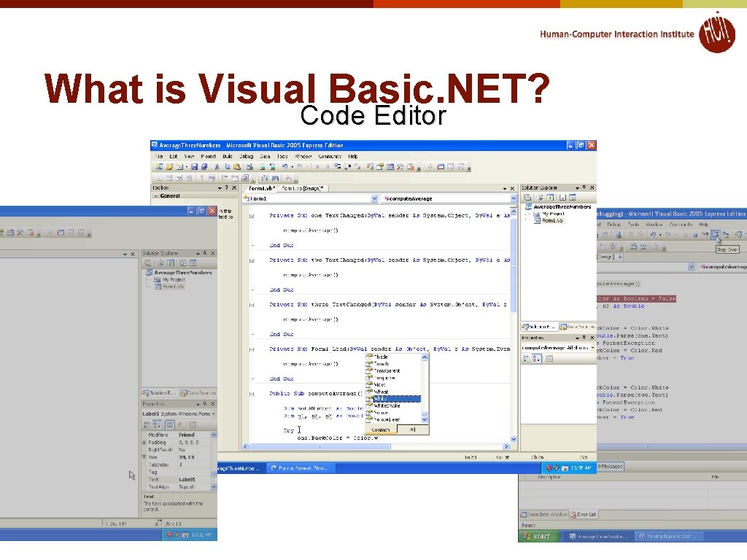Select the All tab in IntelliSense popup
Screen dimensions: 747x560
(413, 429)
